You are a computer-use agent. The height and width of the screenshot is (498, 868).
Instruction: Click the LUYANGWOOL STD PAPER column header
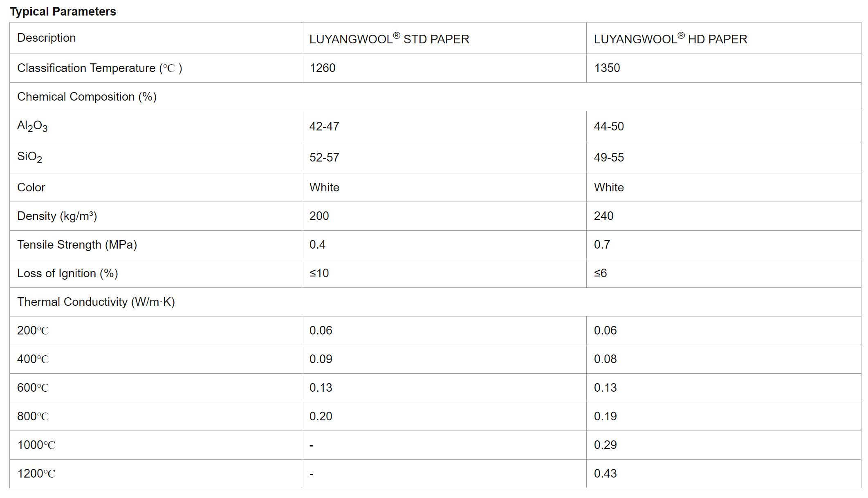(389, 38)
